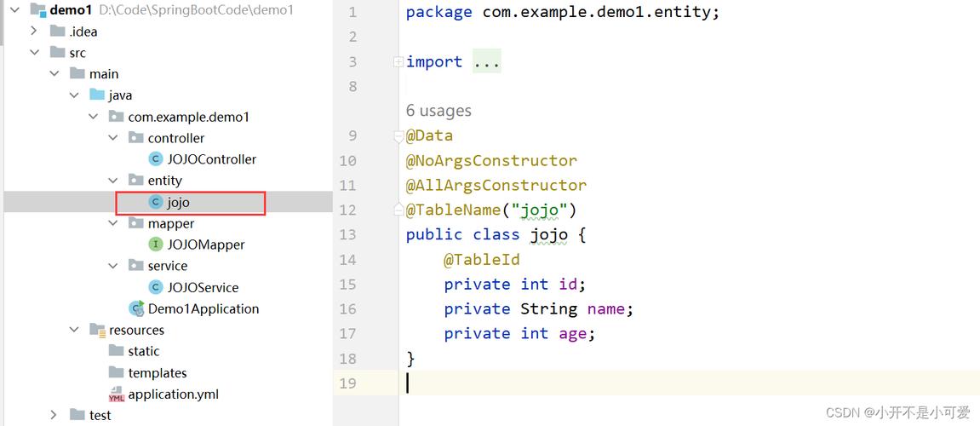Click the application.yml YML file icon
Viewport: 980px width, 426px height.
pos(117,394)
